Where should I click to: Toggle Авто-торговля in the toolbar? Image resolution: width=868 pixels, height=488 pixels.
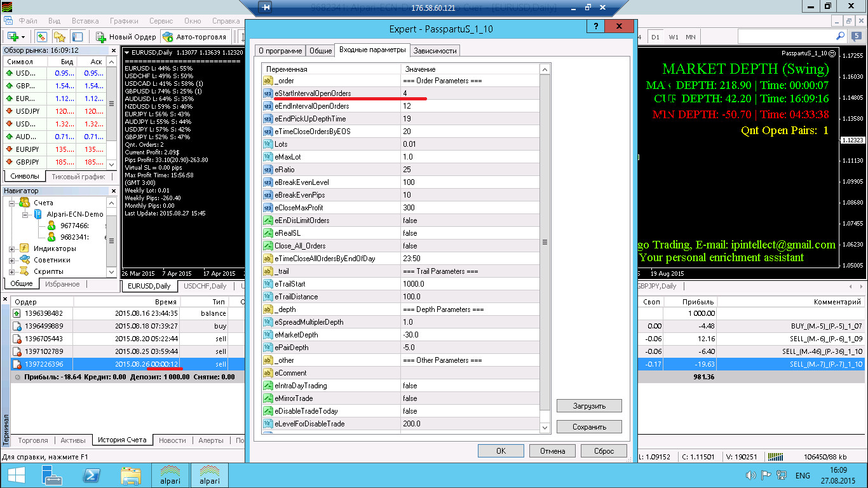tap(194, 37)
